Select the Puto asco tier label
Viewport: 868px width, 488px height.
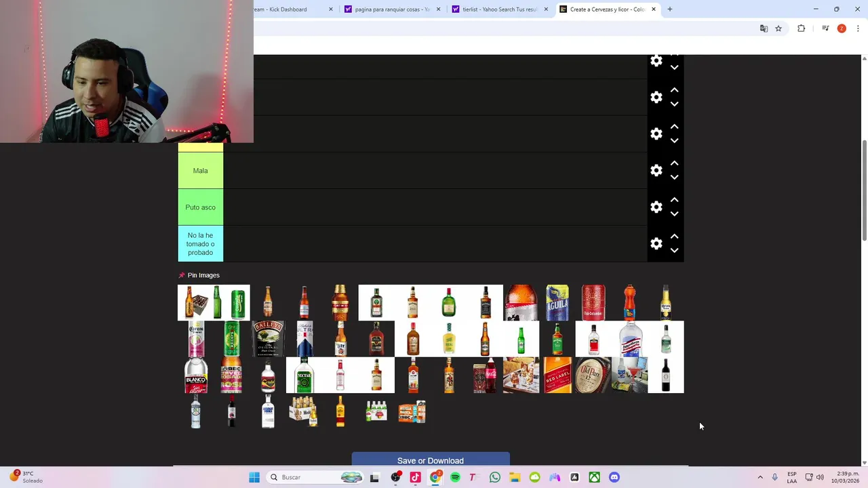(200, 207)
